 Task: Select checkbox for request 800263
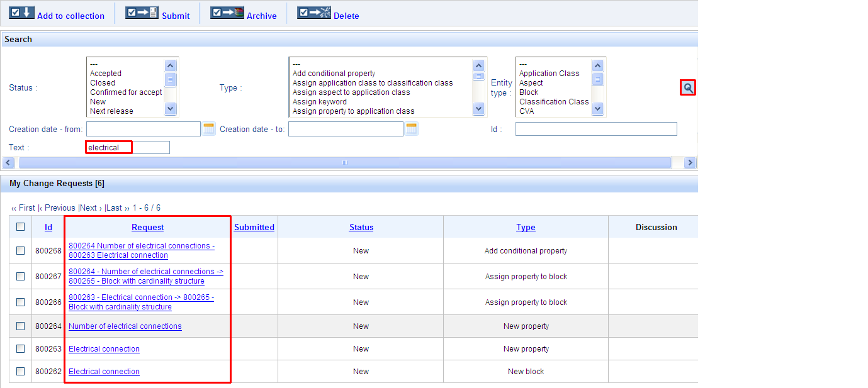(x=21, y=348)
